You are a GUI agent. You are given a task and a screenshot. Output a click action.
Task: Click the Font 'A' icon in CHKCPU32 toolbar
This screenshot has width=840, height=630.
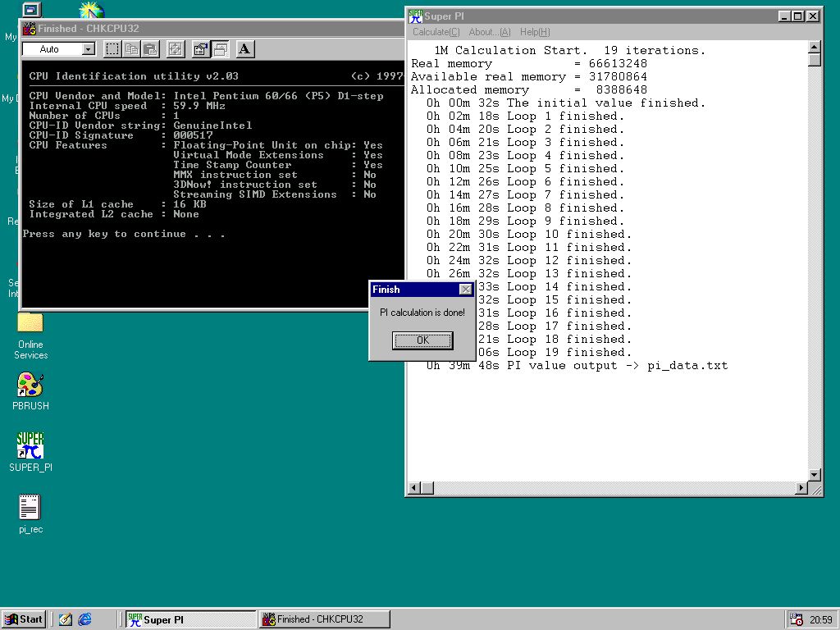point(244,49)
